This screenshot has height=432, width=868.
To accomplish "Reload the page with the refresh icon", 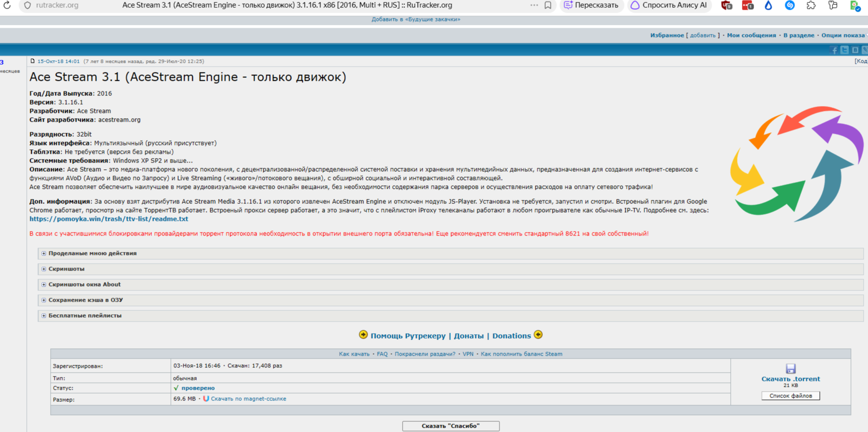I will (x=7, y=5).
